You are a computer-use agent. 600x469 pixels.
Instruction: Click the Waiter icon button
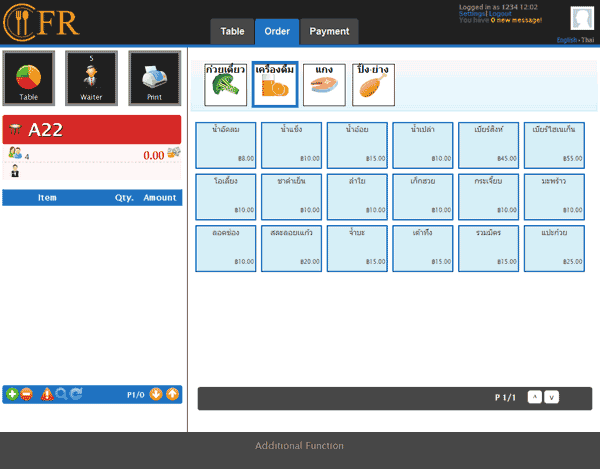[92, 77]
